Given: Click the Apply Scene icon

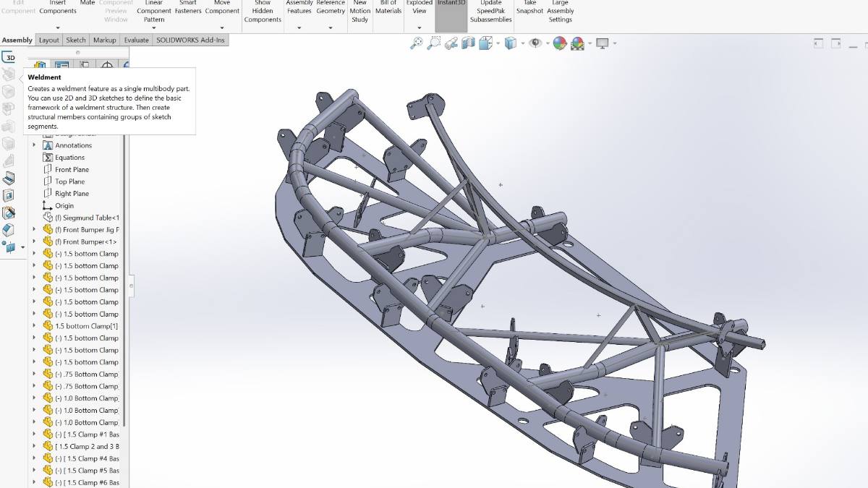Looking at the screenshot, I should [x=577, y=43].
